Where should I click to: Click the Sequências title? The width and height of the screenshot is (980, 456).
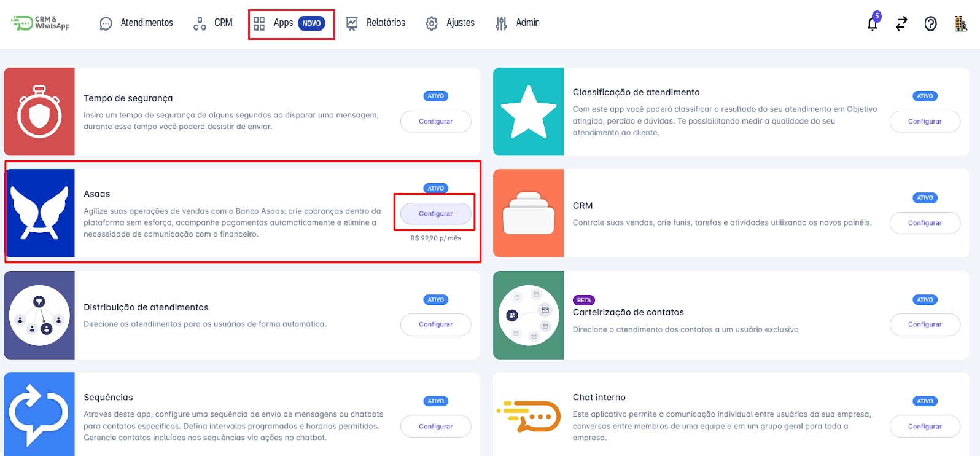coord(108,397)
